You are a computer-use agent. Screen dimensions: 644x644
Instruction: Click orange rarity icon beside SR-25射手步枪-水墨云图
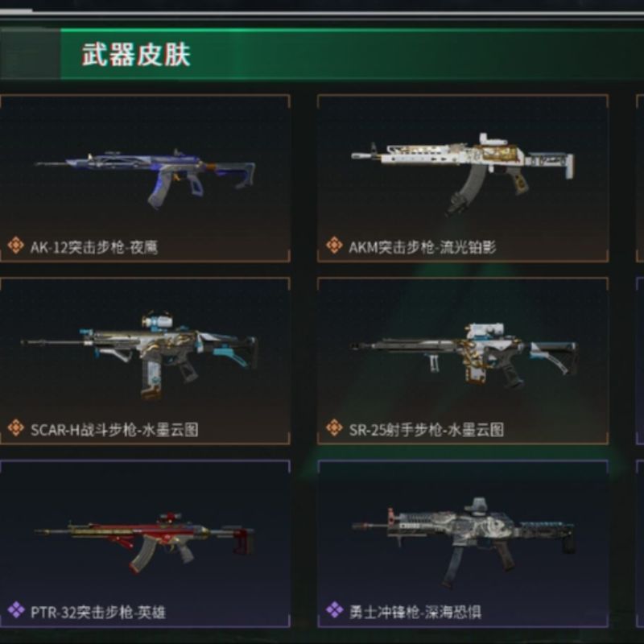point(334,428)
